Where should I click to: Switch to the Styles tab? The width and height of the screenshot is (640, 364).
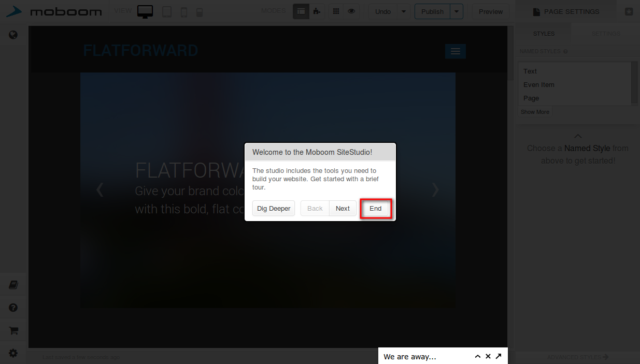(x=544, y=34)
